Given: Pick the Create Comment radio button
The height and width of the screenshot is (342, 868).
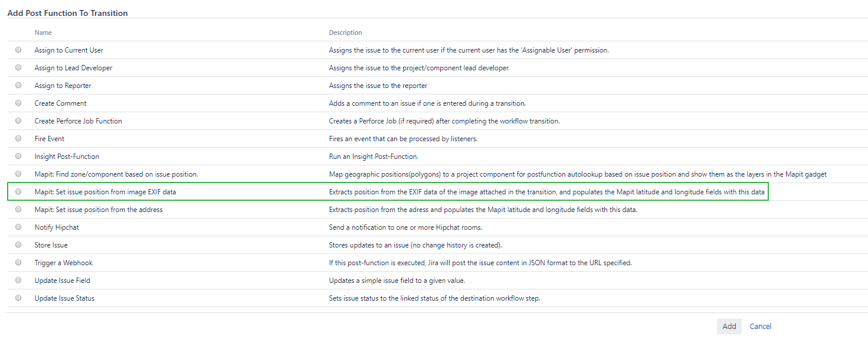Looking at the screenshot, I should [18, 103].
